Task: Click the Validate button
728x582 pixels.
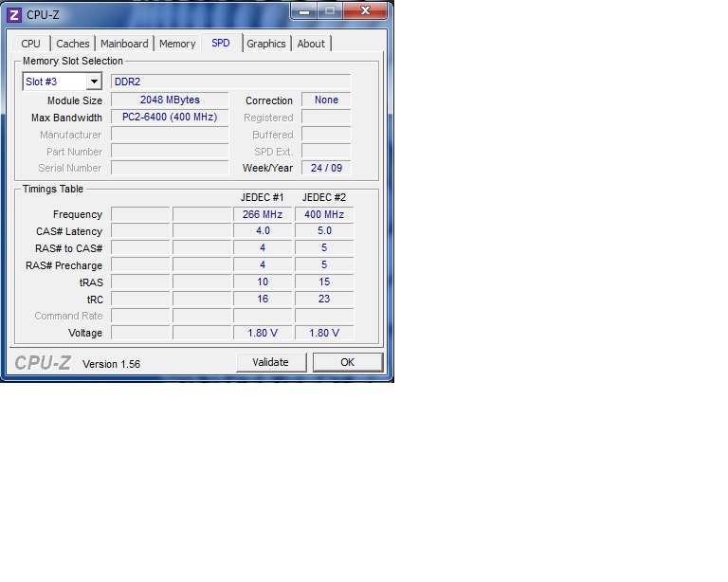Action: (271, 362)
